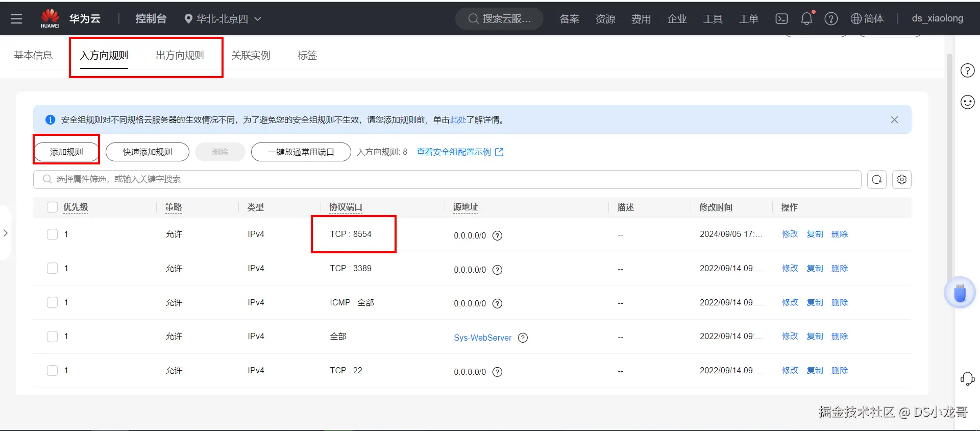The height and width of the screenshot is (431, 980).
Task: Click the 此处 link in the notice
Action: pos(458,119)
